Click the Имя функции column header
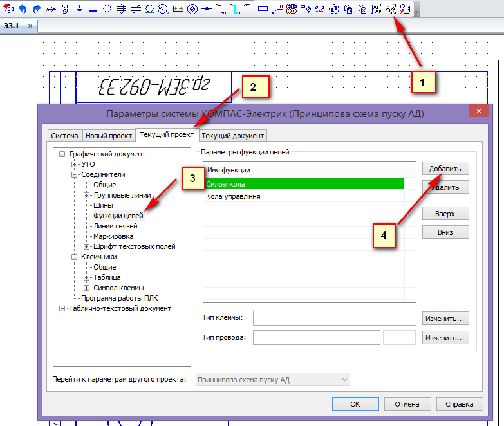Screen dimensions: 504x426 [x=304, y=170]
